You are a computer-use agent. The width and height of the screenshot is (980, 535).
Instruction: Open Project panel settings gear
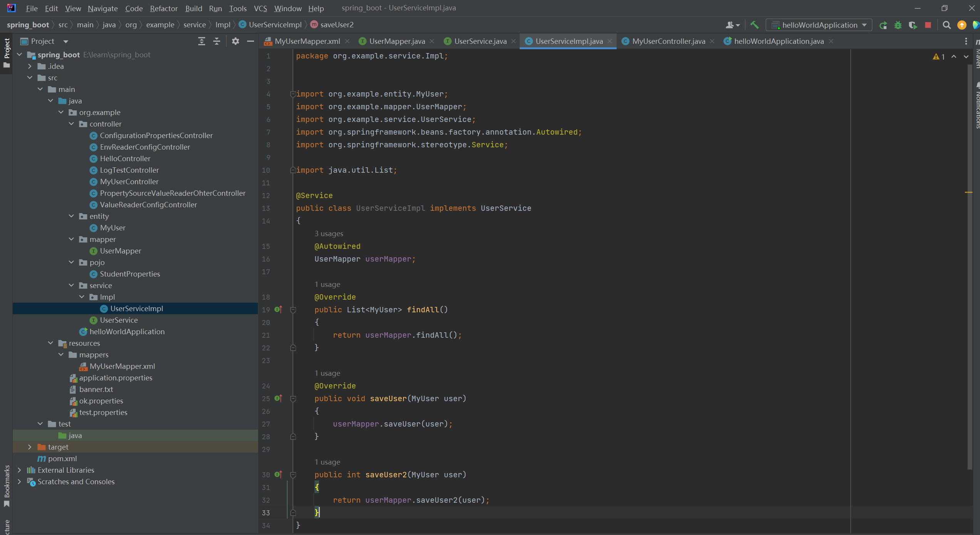click(x=235, y=41)
